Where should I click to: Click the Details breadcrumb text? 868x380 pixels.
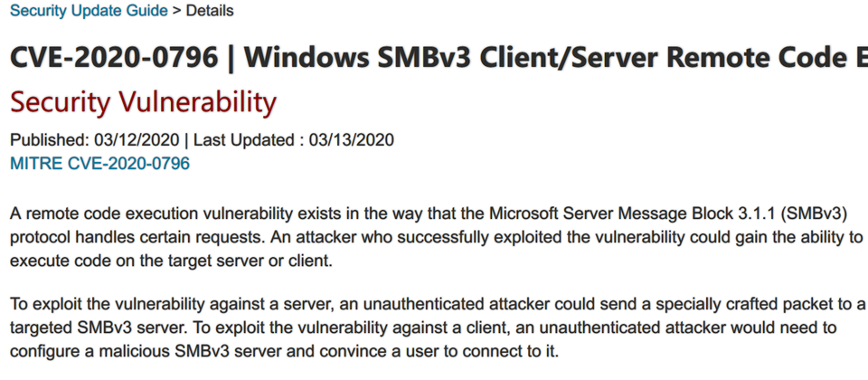[x=210, y=10]
